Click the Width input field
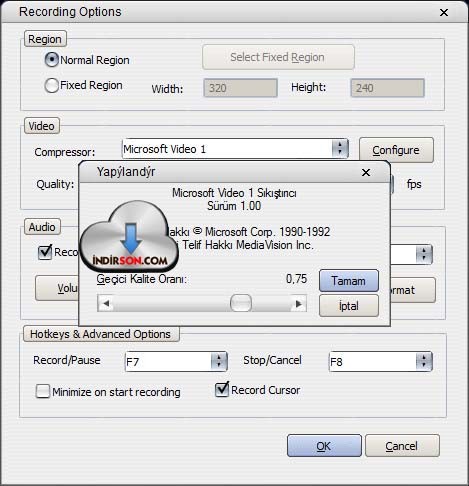Image resolution: width=469 pixels, height=486 pixels. pos(240,88)
